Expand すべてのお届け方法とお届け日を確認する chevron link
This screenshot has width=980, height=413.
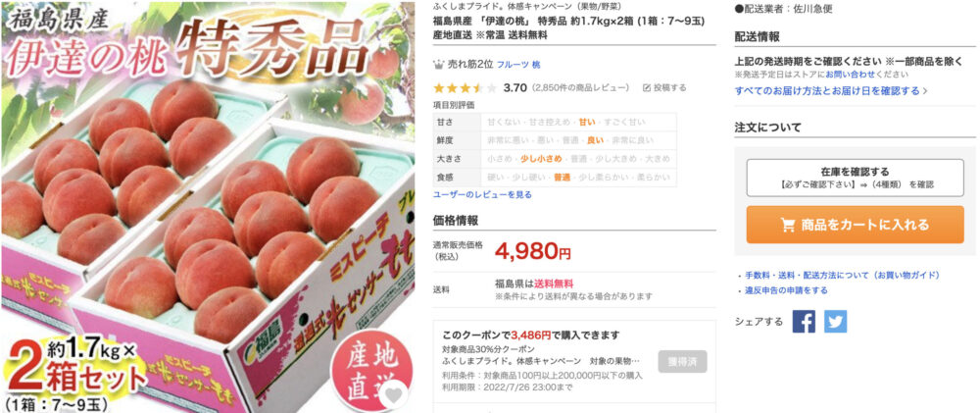pyautogui.click(x=831, y=91)
